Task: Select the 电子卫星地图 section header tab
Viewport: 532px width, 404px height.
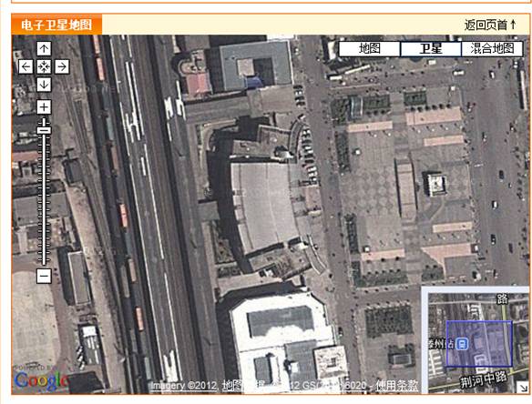Action: (x=56, y=25)
